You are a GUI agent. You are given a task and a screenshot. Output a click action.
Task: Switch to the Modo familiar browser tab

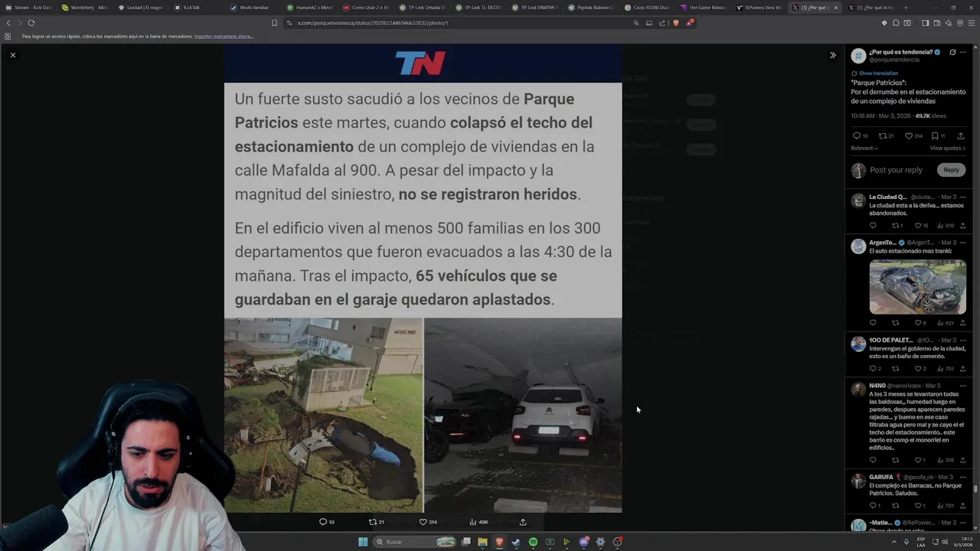(x=253, y=8)
